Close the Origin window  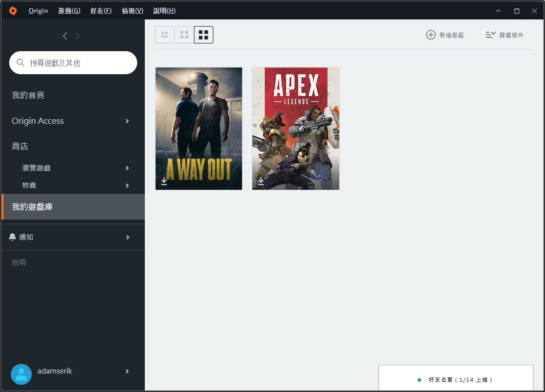tap(534, 11)
